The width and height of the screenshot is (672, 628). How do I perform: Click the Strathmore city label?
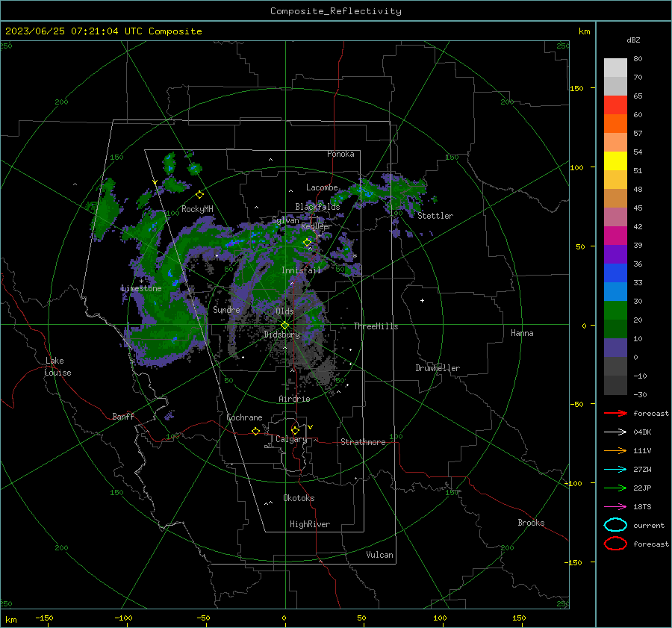(363, 442)
